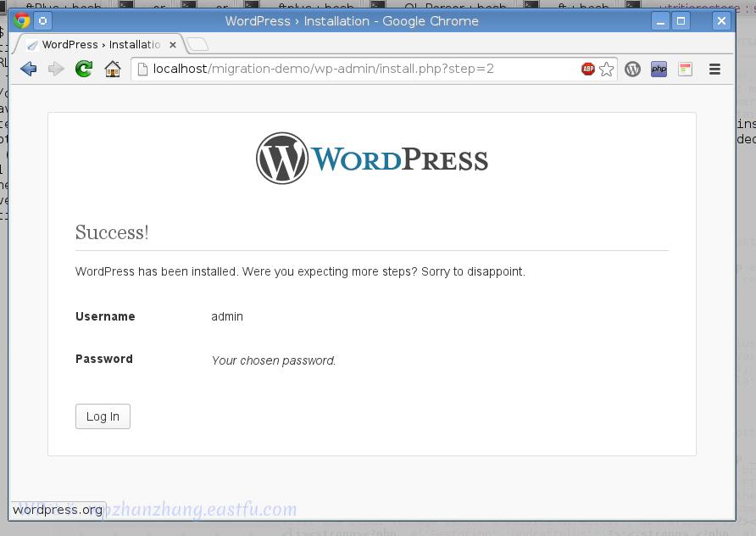Open the colored notes extension icon
The width and height of the screenshot is (756, 536).
point(685,69)
